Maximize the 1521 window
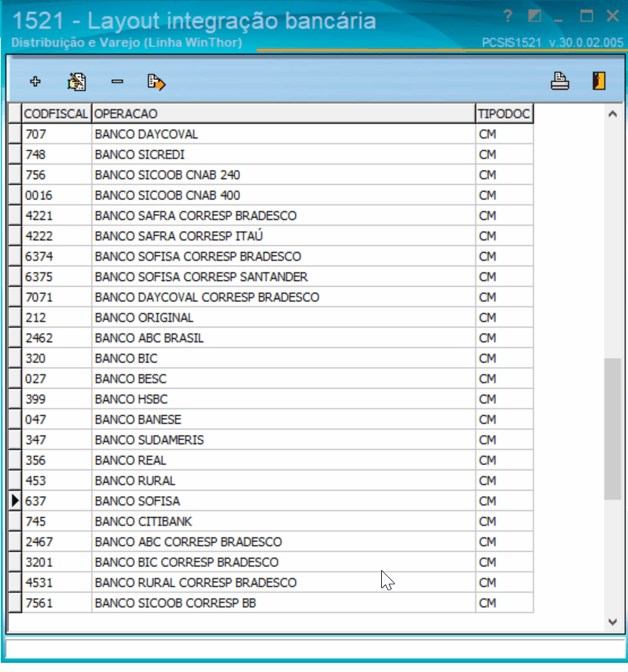628x672 pixels. (x=586, y=17)
